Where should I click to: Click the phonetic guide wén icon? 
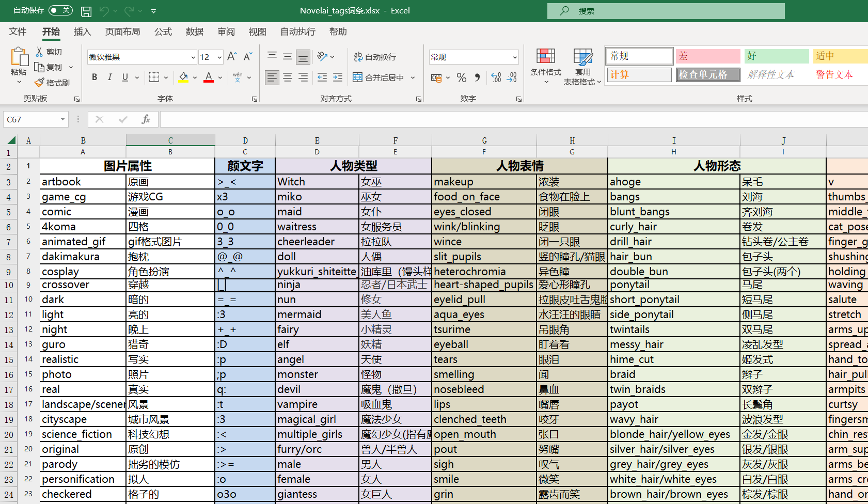click(238, 77)
